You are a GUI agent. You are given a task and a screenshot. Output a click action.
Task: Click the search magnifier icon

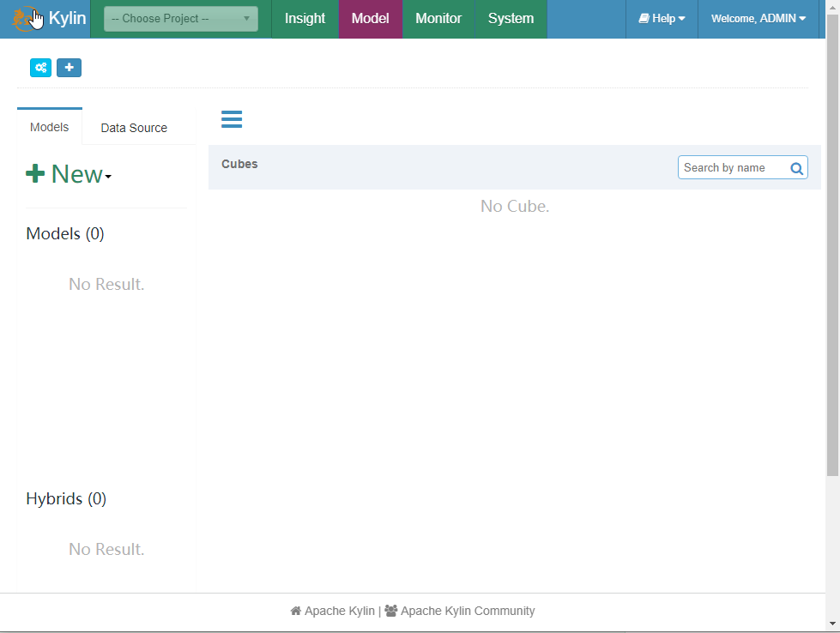[x=796, y=168]
